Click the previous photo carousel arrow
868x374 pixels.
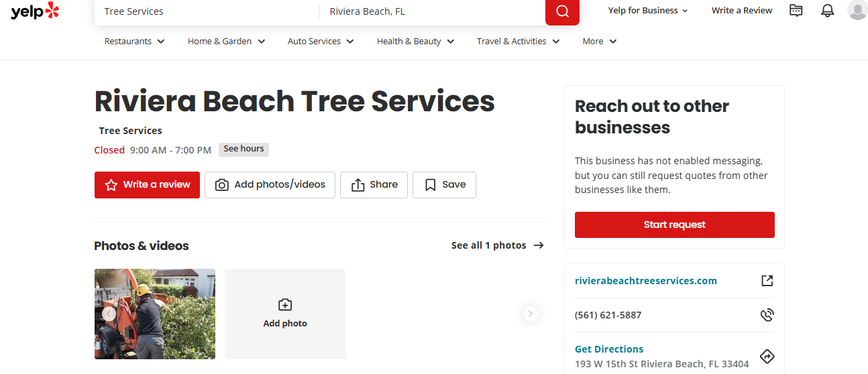109,314
